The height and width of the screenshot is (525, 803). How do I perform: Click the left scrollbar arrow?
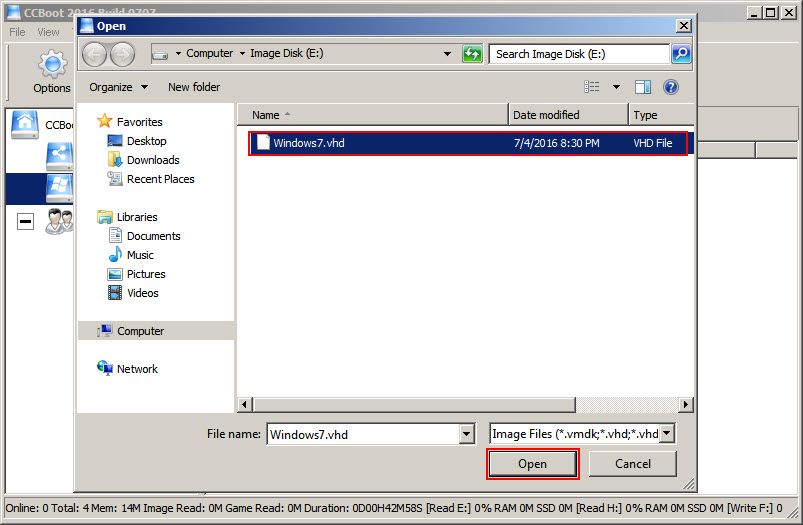245,405
